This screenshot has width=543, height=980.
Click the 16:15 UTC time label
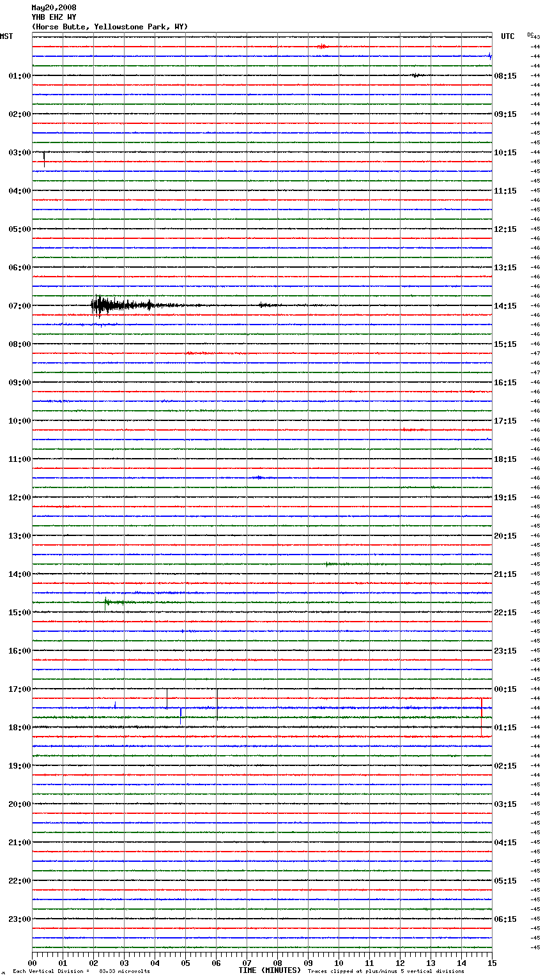(x=505, y=382)
